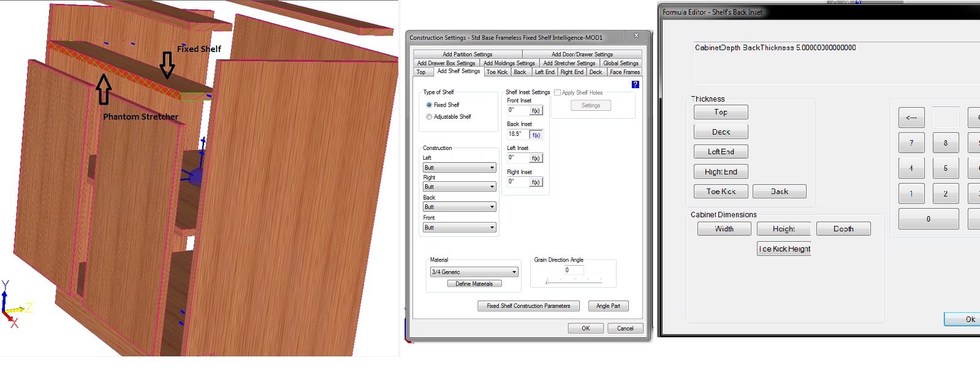This screenshot has height=374, width=980.
Task: Select the Fixed Shelf radio button
Action: click(x=429, y=105)
